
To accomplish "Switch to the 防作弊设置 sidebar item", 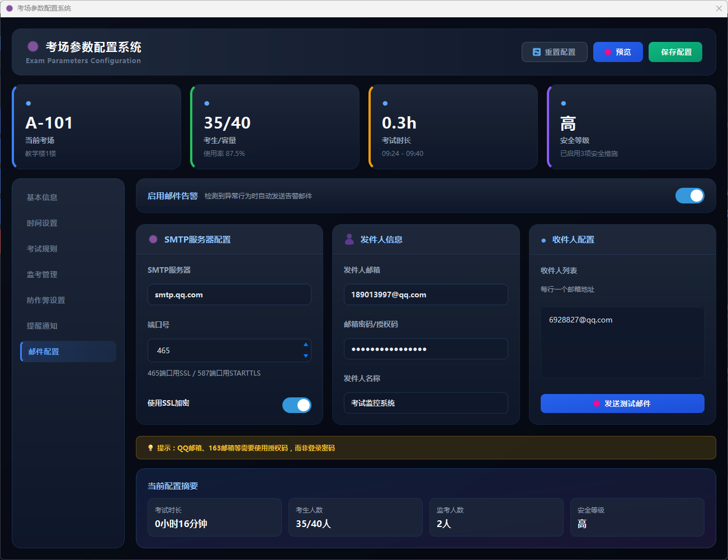I will click(x=46, y=300).
